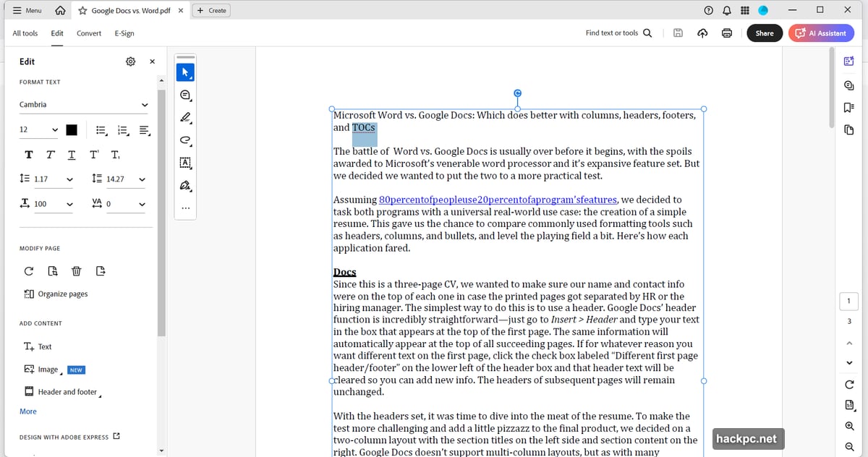Toggle bold formatting on selected text
The image size is (868, 457).
tap(29, 154)
